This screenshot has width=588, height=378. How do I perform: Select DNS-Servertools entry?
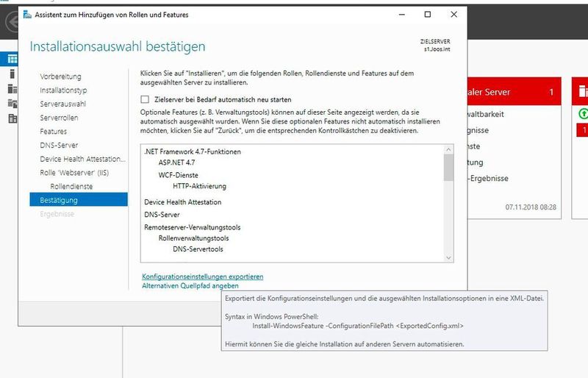[x=198, y=249]
